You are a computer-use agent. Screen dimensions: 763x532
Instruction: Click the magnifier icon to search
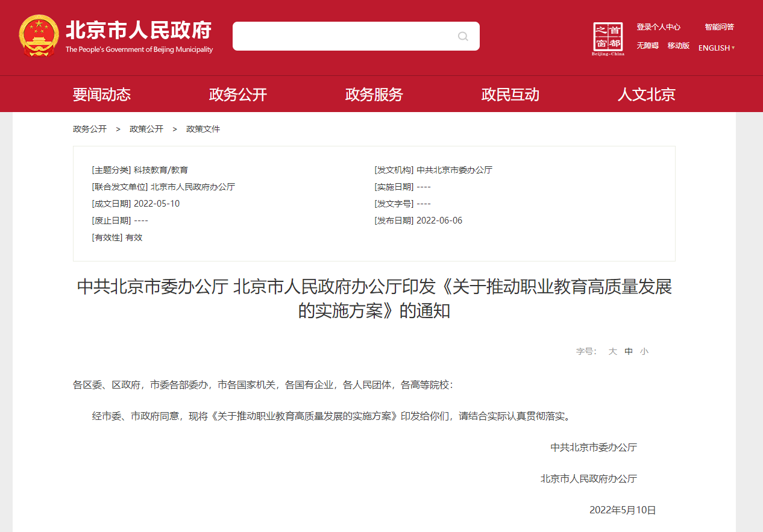click(463, 36)
